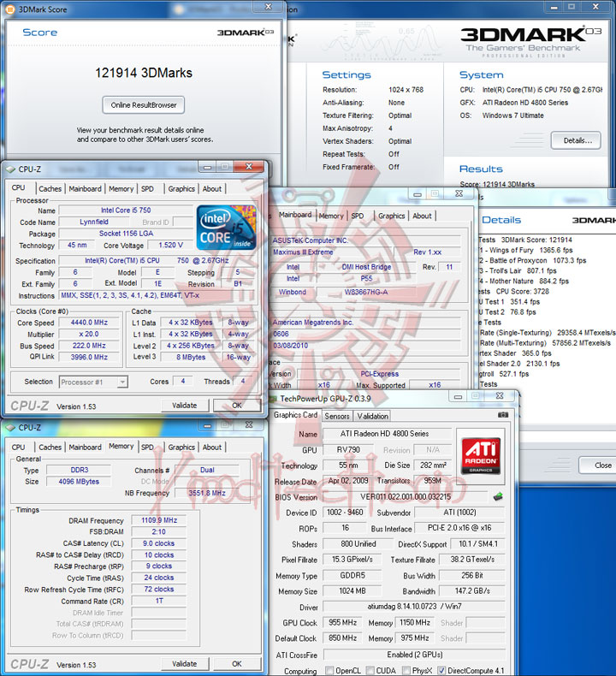Click the NB Frequency value 3551.8 MHz
The height and width of the screenshot is (676, 616).
207,493
